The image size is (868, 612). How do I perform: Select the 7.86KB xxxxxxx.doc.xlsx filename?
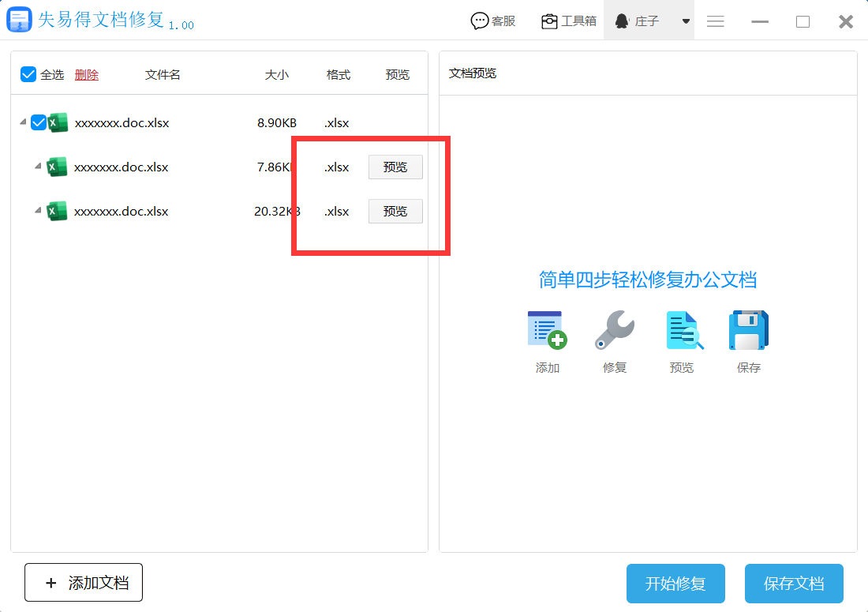pyautogui.click(x=122, y=167)
